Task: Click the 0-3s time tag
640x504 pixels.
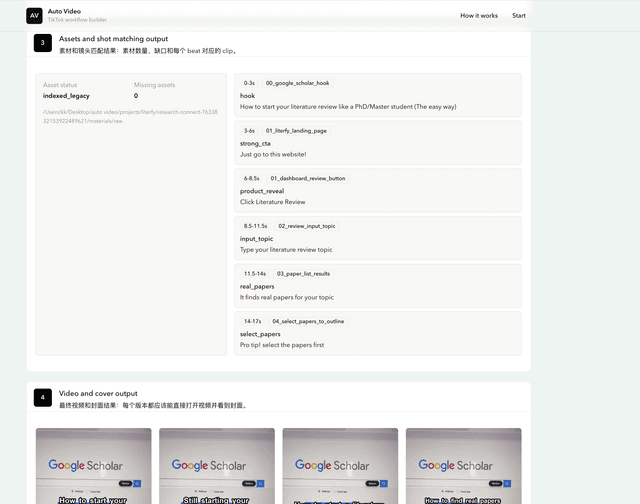Action: [x=249, y=83]
